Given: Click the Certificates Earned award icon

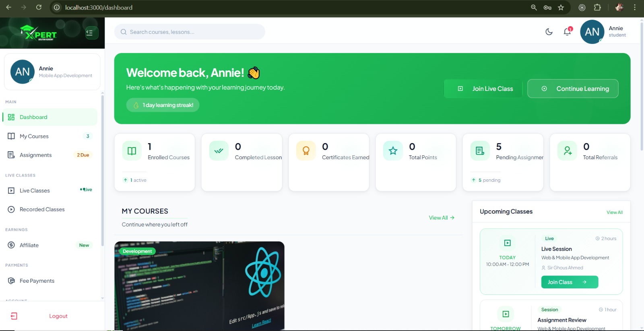Looking at the screenshot, I should (306, 151).
